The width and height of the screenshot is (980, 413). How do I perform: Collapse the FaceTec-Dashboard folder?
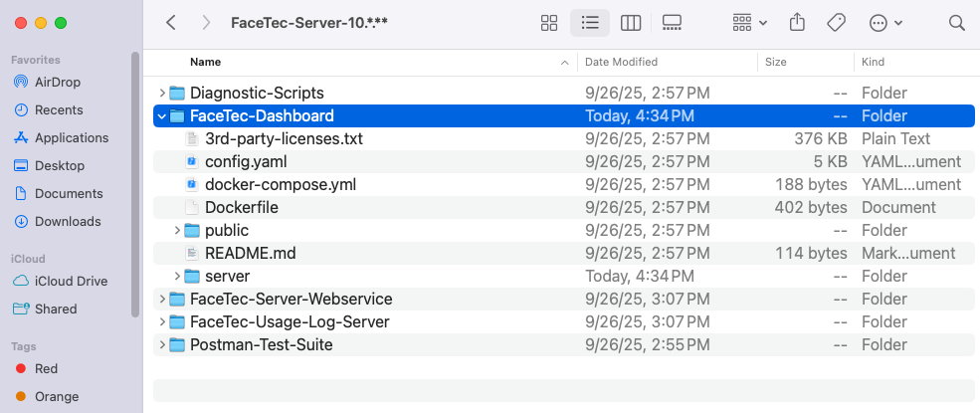coord(161,116)
